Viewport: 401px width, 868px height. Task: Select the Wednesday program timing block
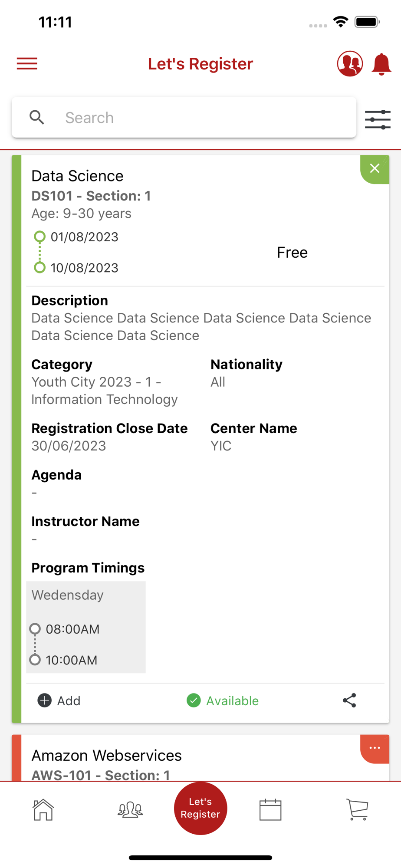[86, 627]
